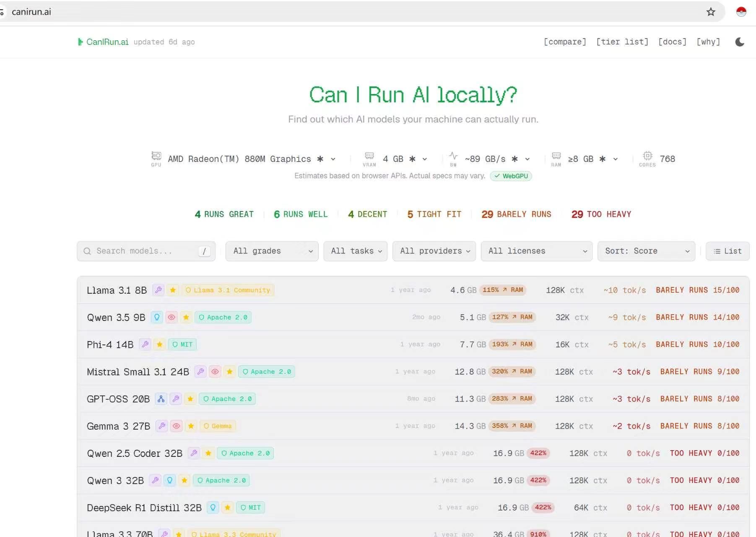
Task: Click the CanIRun.ai logo icon
Action: (x=80, y=42)
